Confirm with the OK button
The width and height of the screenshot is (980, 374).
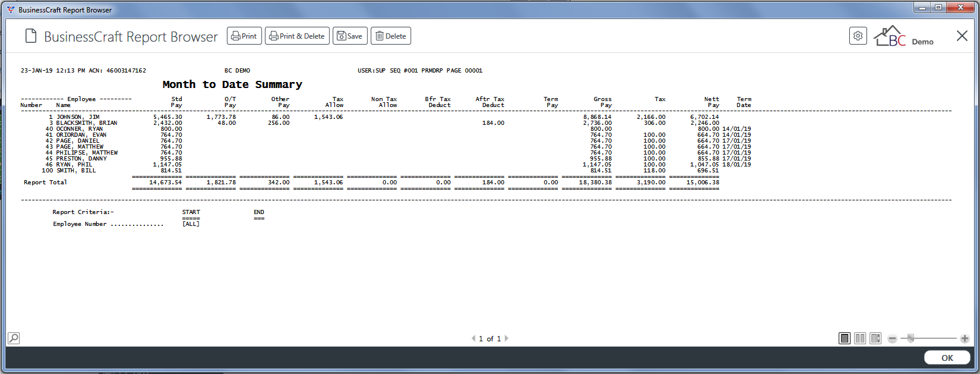947,358
